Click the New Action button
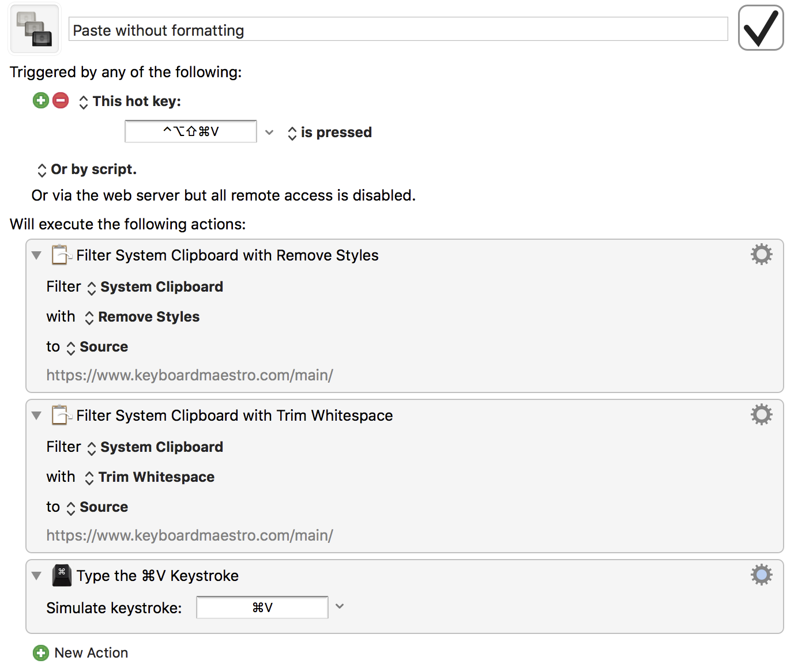Screen dimensions: 798x672 point(81,653)
